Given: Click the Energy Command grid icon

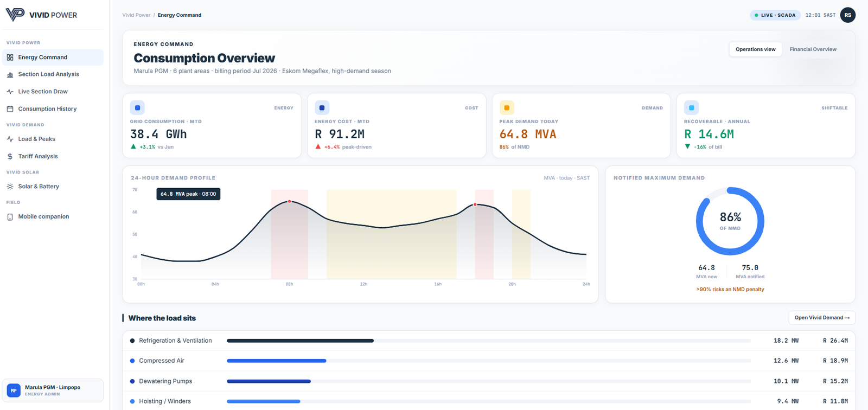Looking at the screenshot, I should [10, 57].
